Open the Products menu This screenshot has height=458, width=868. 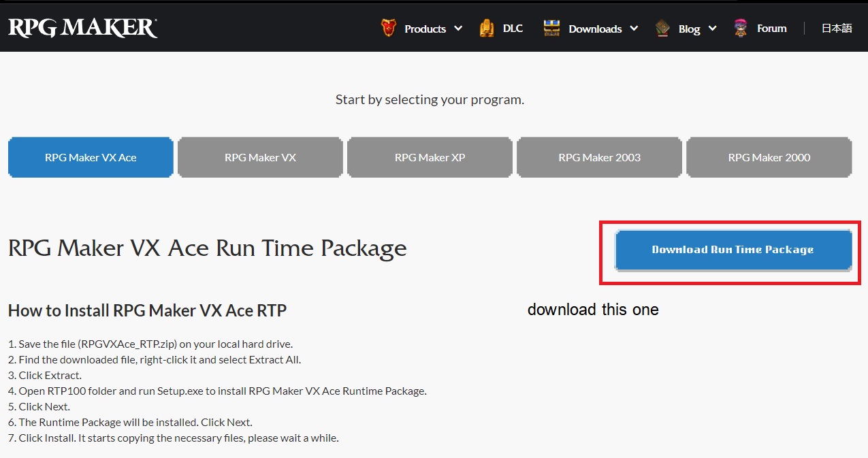click(x=425, y=29)
